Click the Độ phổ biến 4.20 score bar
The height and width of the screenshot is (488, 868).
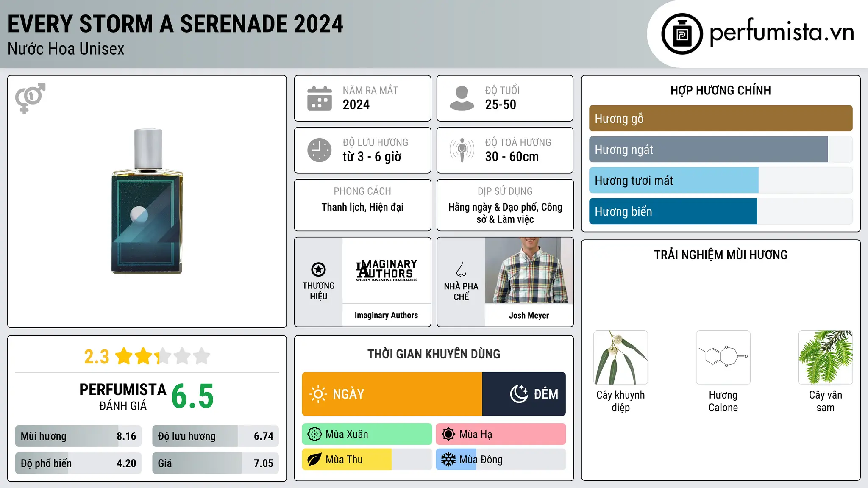[78, 463]
